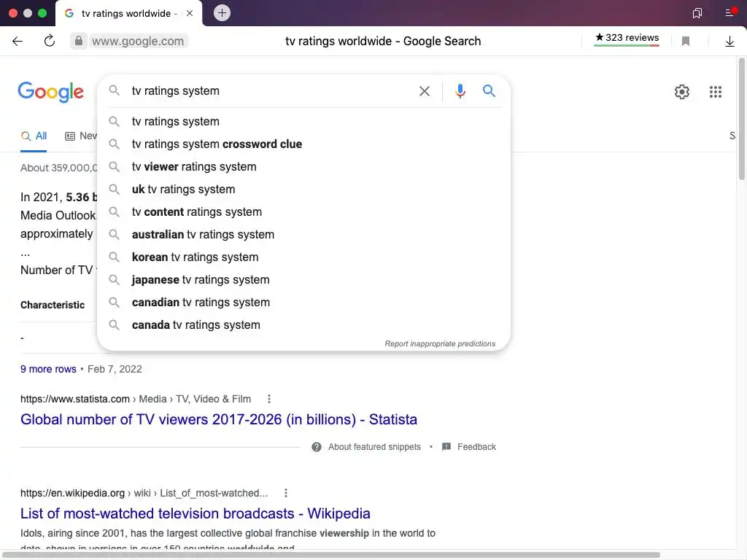This screenshot has width=747, height=560.
Task: Select 'korean tv ratings system' suggestion
Action: tap(303, 257)
